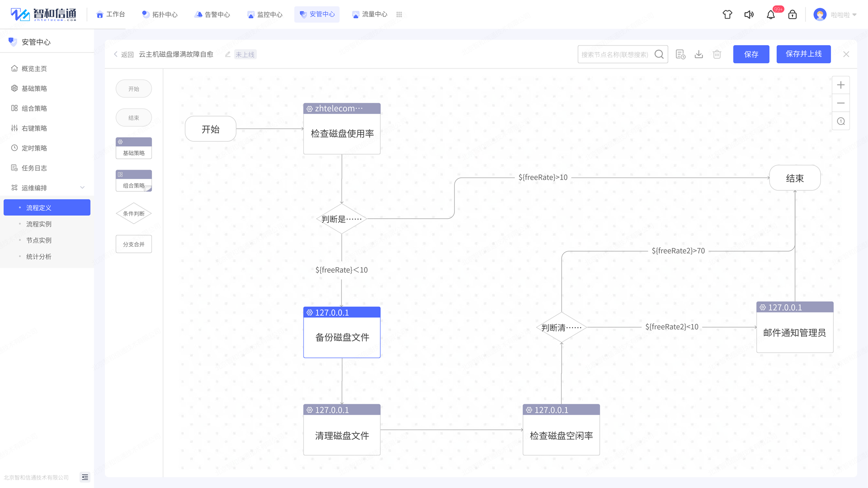Select 流程定义 submenu item
Image resolution: width=868 pixels, height=488 pixels.
tap(47, 207)
